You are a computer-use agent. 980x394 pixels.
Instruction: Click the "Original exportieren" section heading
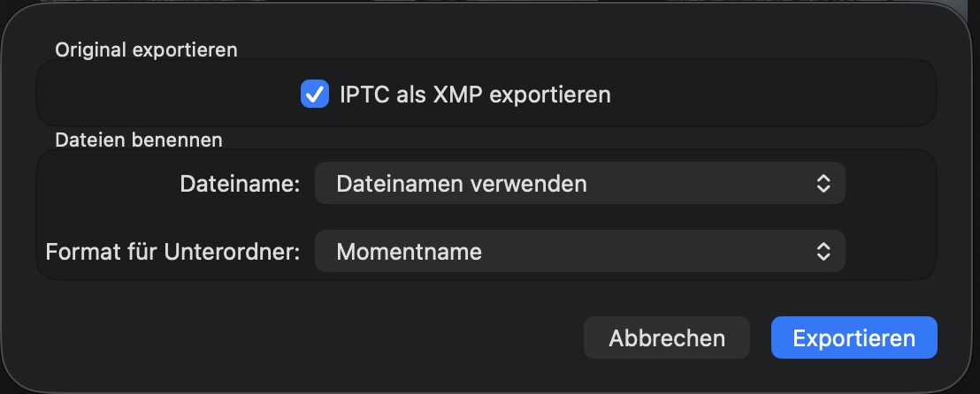pyautogui.click(x=146, y=50)
